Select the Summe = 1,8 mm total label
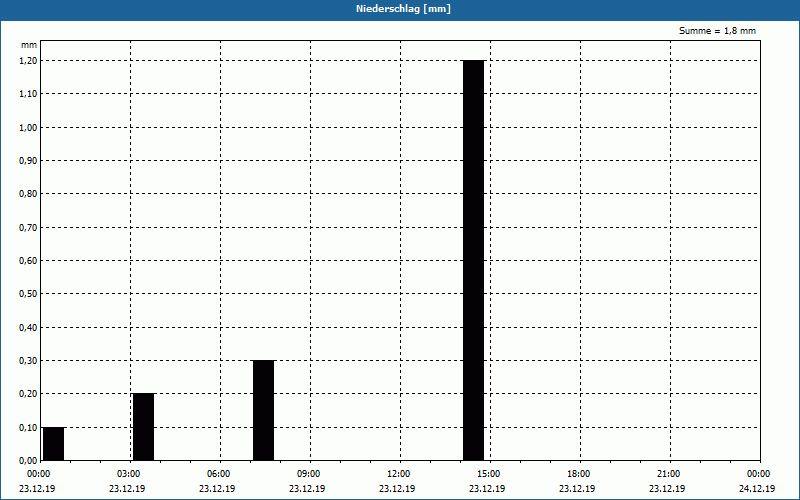 point(717,31)
